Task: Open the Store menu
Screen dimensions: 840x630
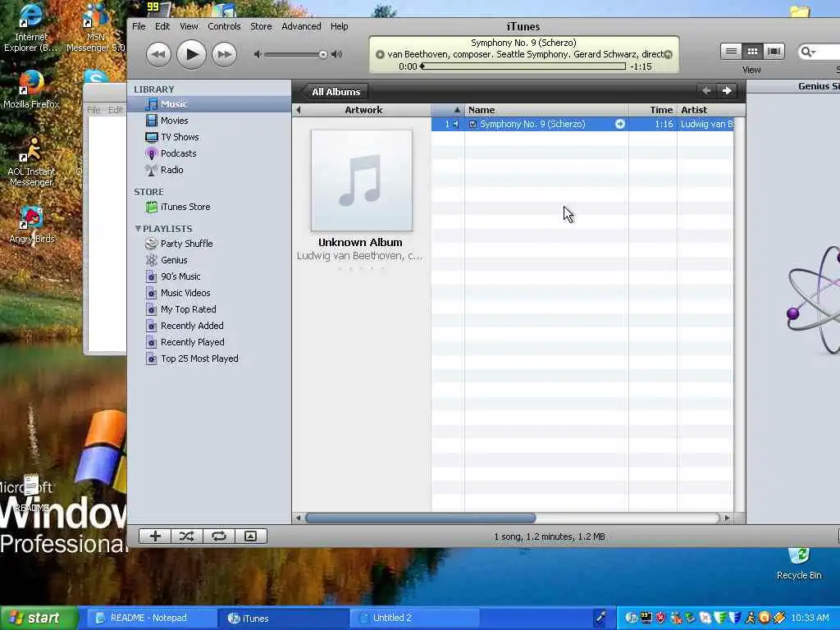Action: point(261,26)
